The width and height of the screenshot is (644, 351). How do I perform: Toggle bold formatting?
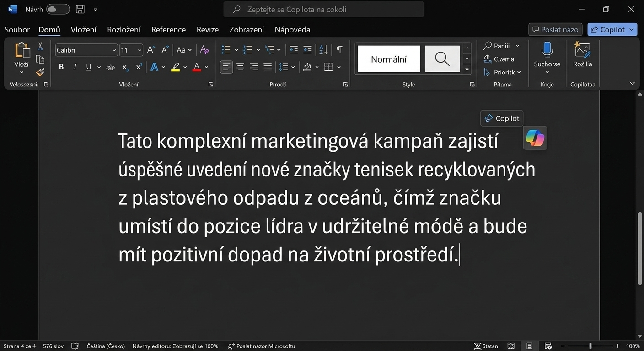pos(61,67)
